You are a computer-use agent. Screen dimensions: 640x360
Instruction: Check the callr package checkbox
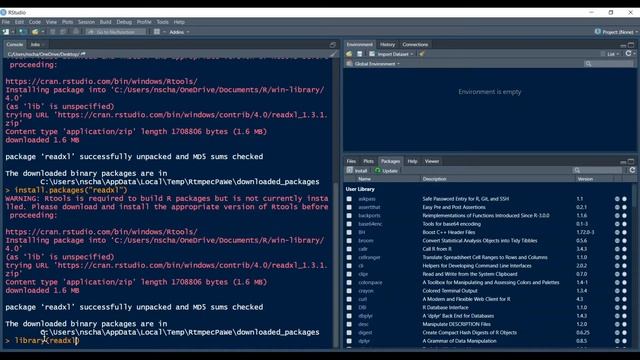point(349,249)
